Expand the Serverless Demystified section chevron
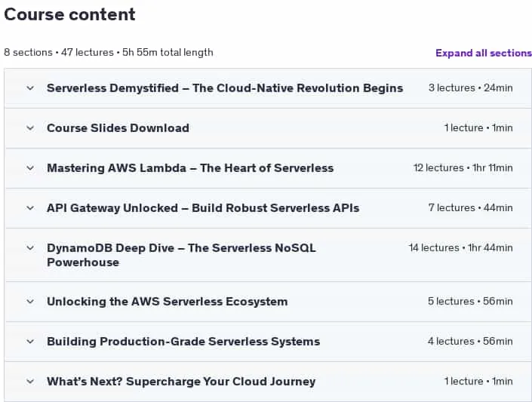The width and height of the screenshot is (532, 402). pos(30,88)
